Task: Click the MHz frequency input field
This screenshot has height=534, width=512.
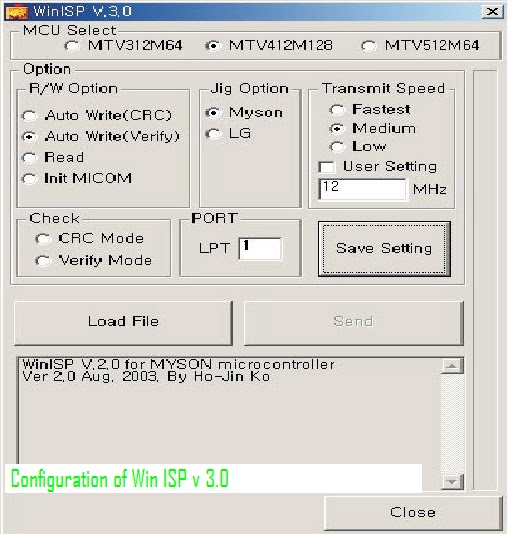Action: point(363,189)
